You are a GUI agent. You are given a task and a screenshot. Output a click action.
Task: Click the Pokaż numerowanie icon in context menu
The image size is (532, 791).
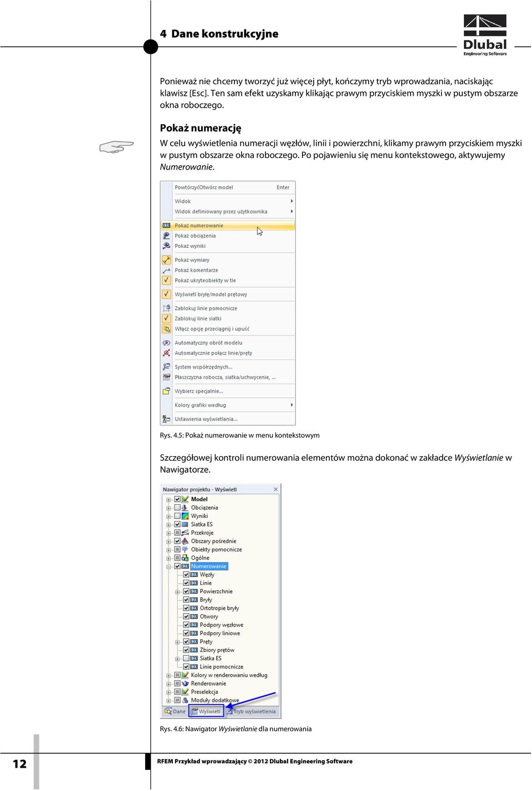166,226
